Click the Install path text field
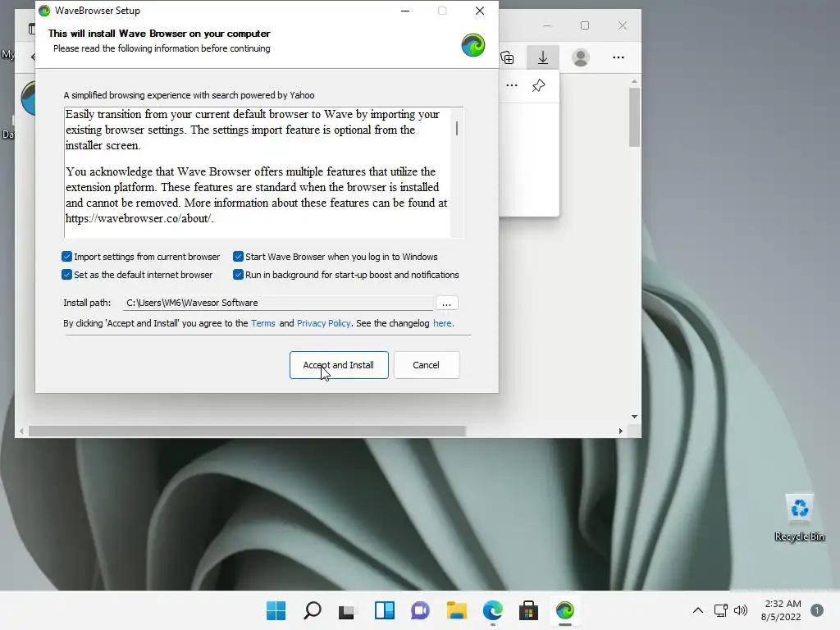This screenshot has height=630, width=840. [x=277, y=303]
